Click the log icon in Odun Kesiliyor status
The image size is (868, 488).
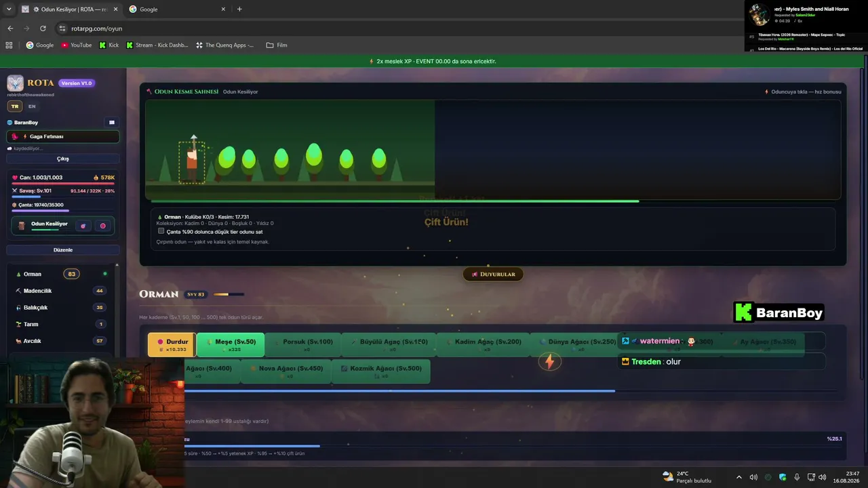pyautogui.click(x=21, y=226)
